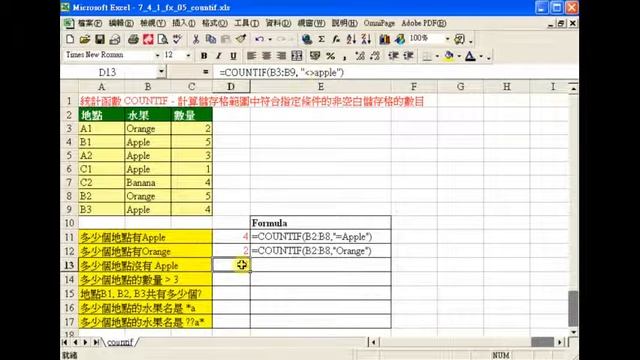
Task: Open the Font Color dropdown arrow
Action: 481,56
